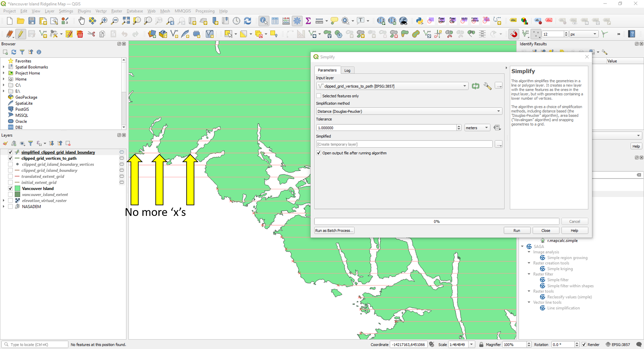Enable the Selected features only checkbox
The image size is (644, 349).
click(x=319, y=96)
